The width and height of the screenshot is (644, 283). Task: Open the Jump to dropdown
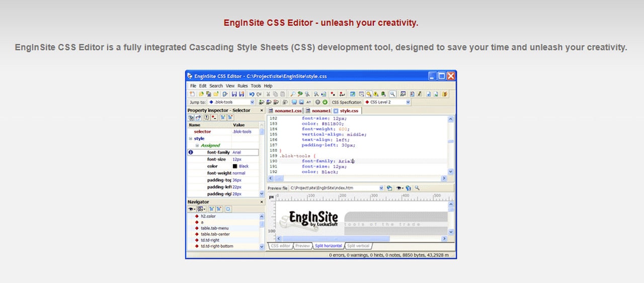252,102
